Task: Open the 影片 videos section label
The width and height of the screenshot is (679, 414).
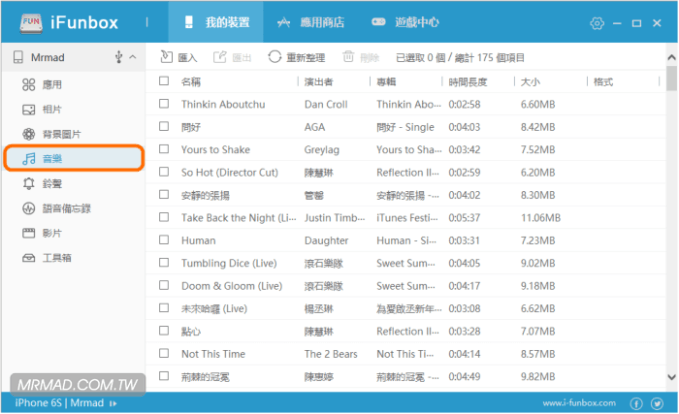Action: coord(52,233)
